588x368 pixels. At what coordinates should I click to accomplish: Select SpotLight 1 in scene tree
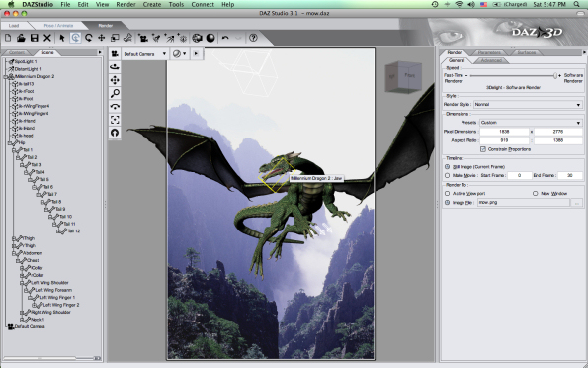[x=26, y=61]
